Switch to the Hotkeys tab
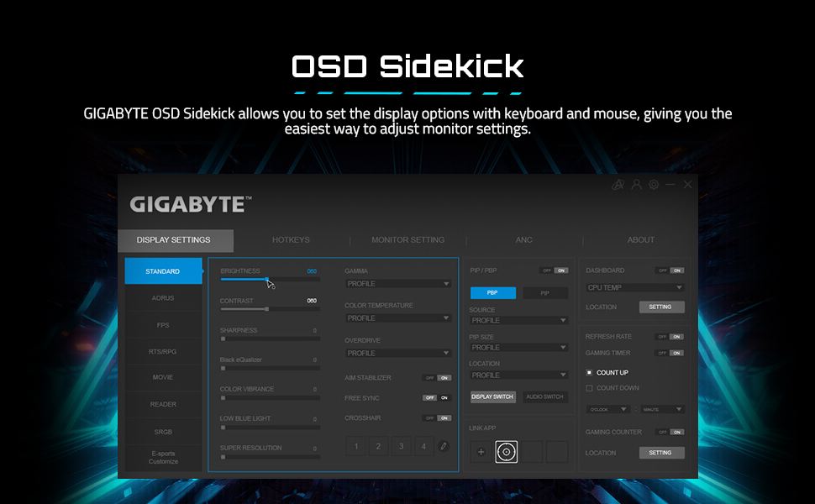Image resolution: width=815 pixels, height=504 pixels. [292, 240]
